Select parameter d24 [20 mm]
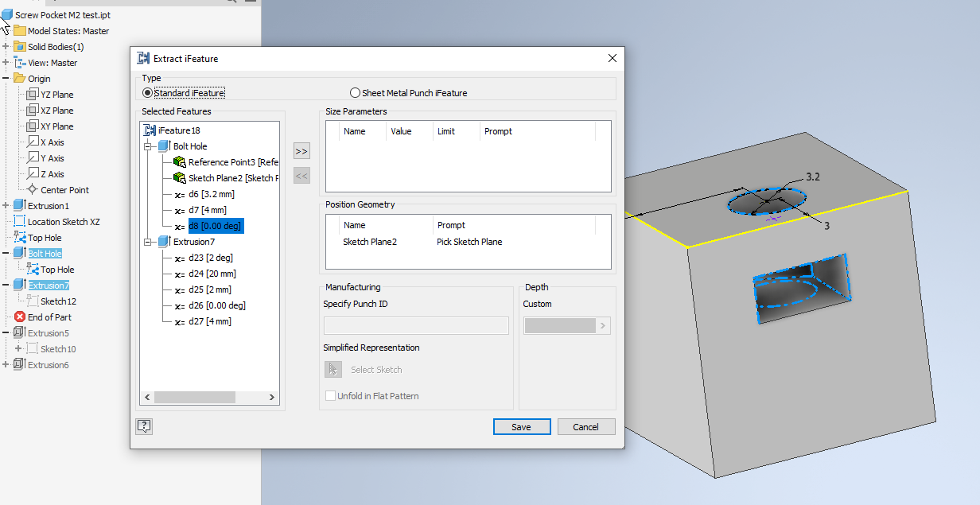The height and width of the screenshot is (505, 980). [x=212, y=274]
